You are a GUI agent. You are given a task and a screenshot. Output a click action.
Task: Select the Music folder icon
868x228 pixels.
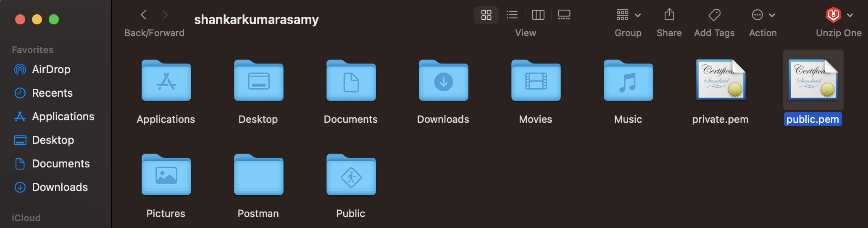tap(628, 81)
